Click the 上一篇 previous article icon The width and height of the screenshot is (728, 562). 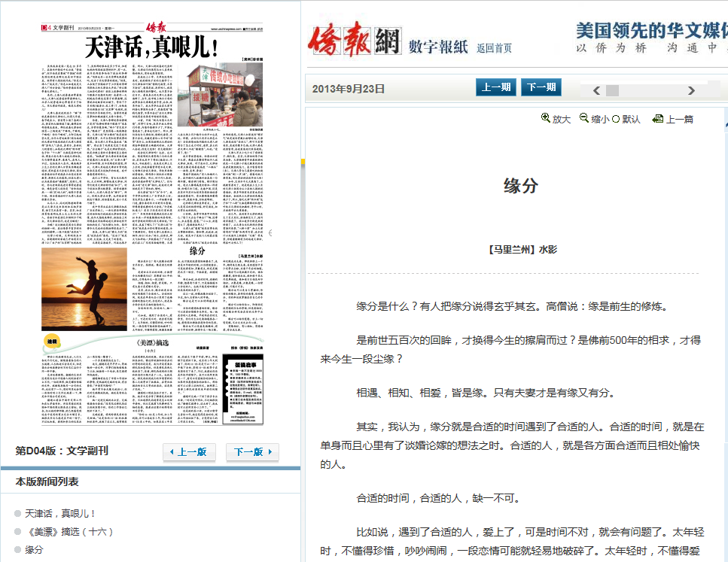tap(657, 118)
